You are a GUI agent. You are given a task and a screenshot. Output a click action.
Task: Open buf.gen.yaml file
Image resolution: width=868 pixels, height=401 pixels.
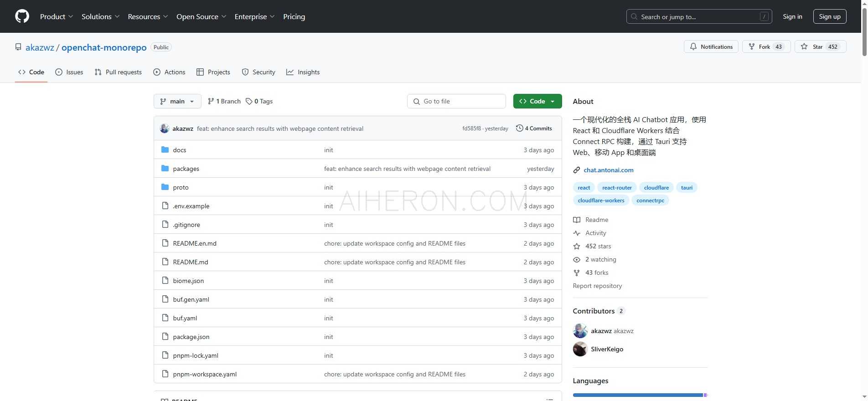[191, 299]
